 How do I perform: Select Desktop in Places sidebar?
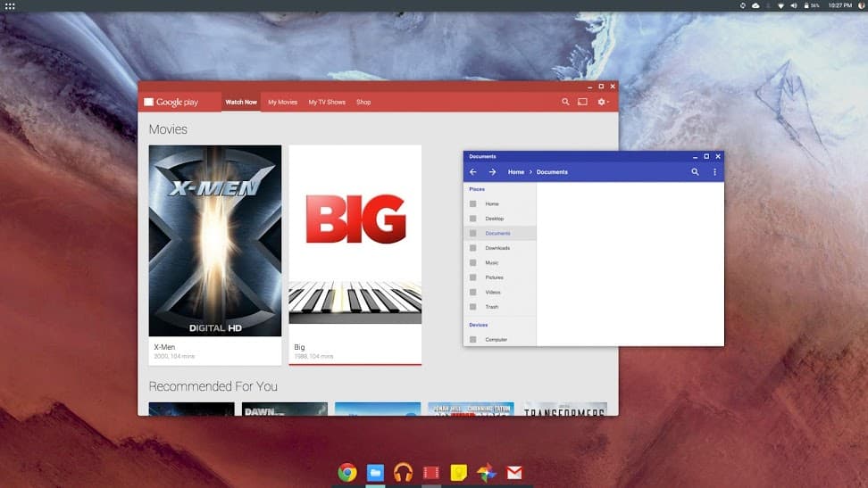point(500,219)
